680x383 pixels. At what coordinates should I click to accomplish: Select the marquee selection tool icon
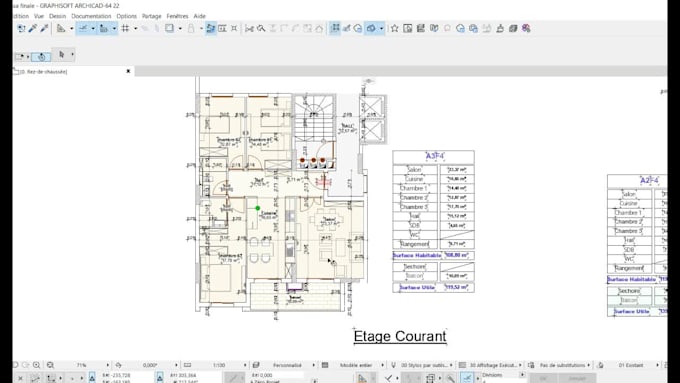click(20, 56)
